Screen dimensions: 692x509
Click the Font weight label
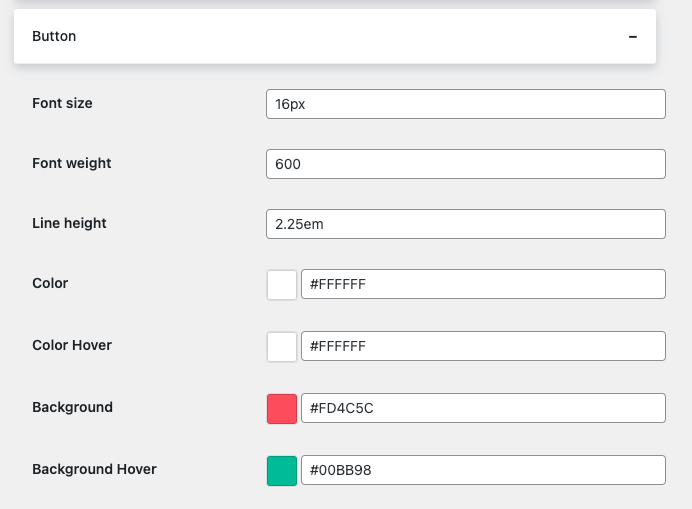pos(72,163)
